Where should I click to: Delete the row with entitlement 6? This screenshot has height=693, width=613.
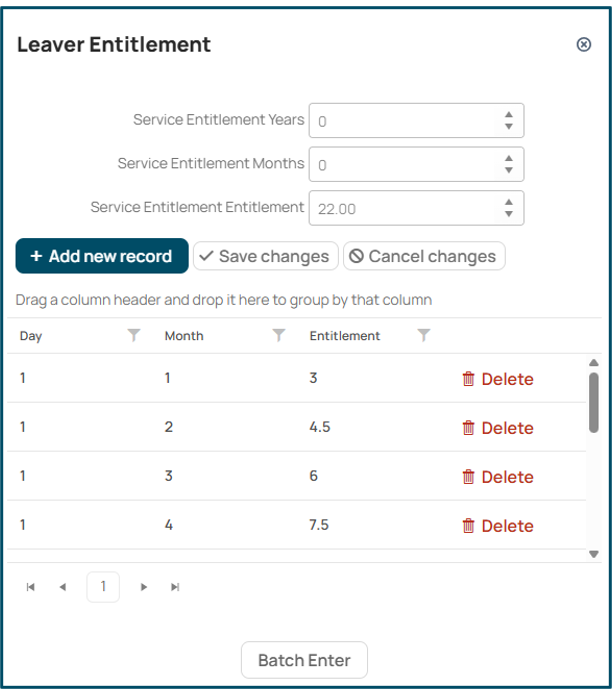[x=498, y=477]
